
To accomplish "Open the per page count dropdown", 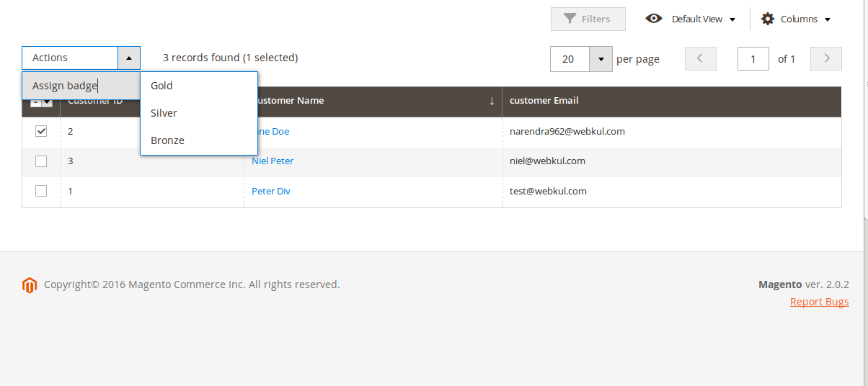I will (601, 59).
